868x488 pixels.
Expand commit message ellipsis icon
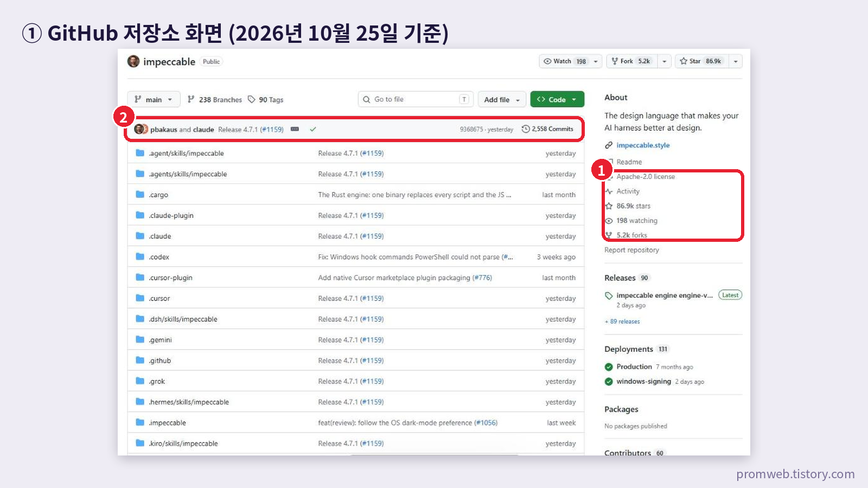(295, 129)
